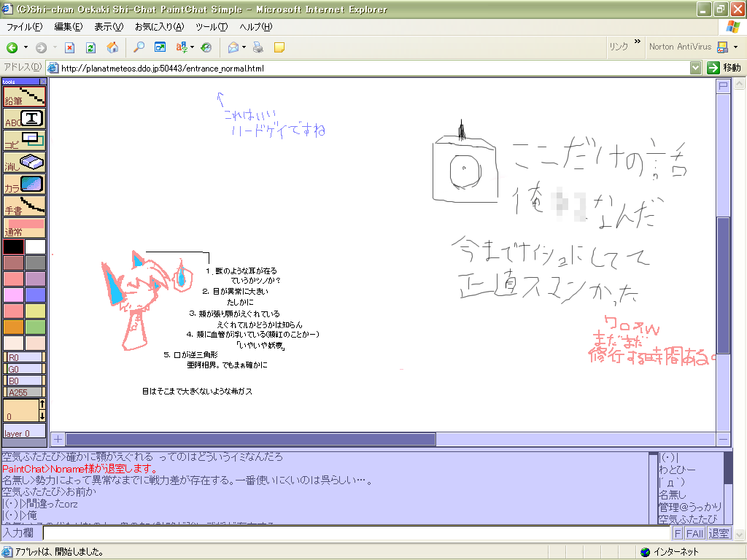Viewport: 747px width, 560px height.
Task: Open the Mail icon dropdown arrow
Action: (x=244, y=47)
